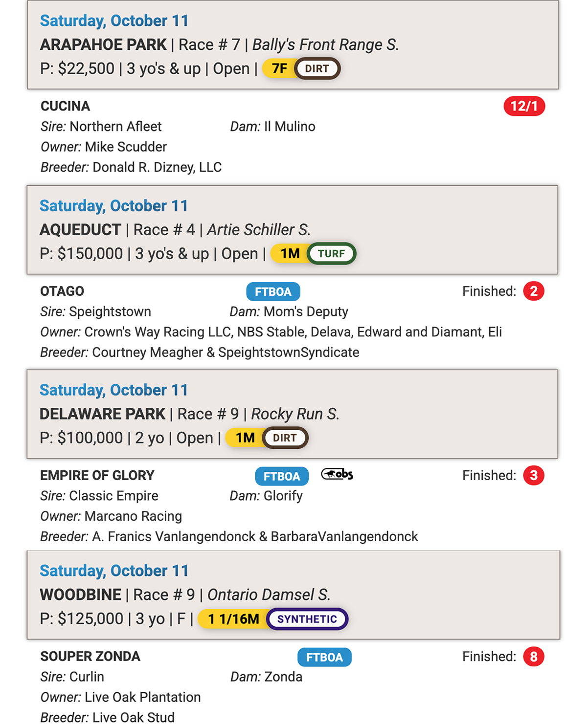Click Empire of Glory's finished position 3 badge

pyautogui.click(x=534, y=475)
